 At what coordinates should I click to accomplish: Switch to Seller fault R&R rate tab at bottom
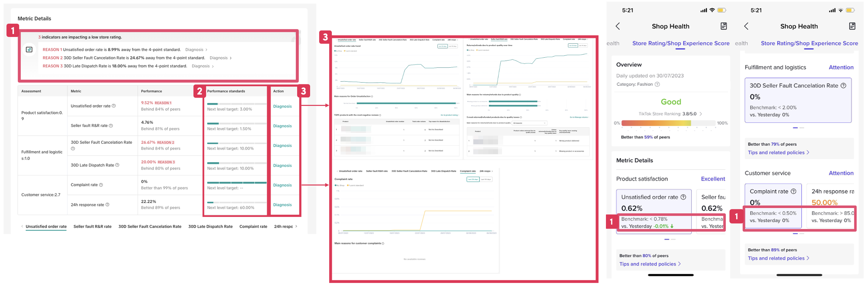pyautogui.click(x=92, y=227)
